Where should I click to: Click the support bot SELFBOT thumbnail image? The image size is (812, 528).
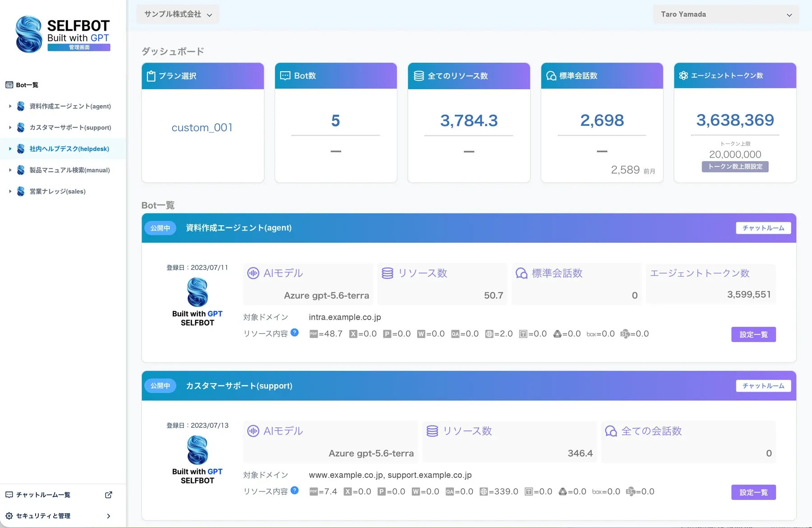(x=197, y=460)
